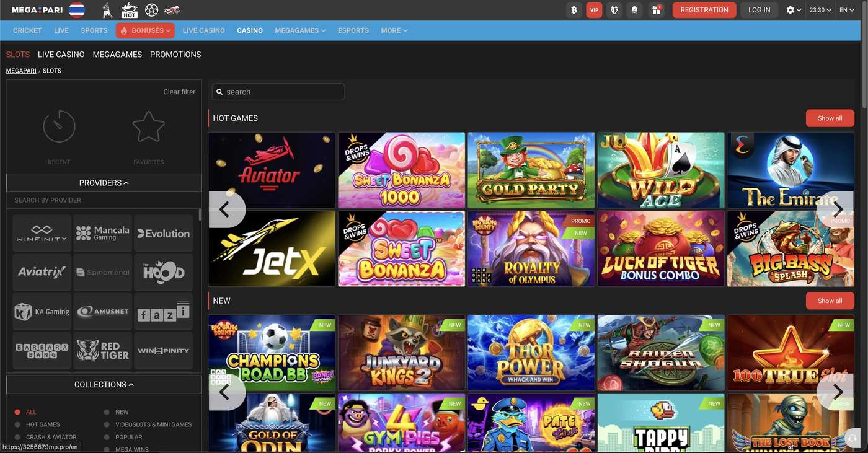Open the EN language dropdown

847,10
